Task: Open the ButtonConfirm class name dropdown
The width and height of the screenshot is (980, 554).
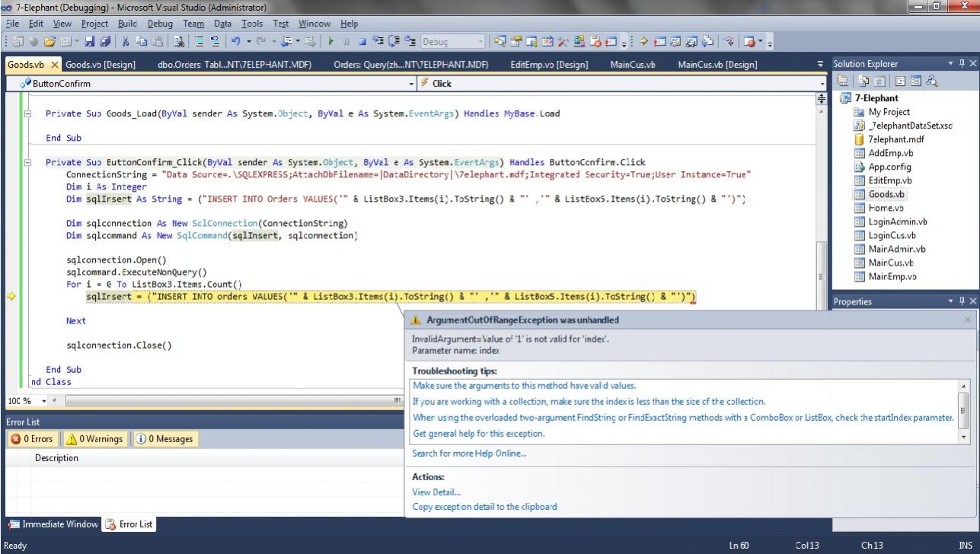Action: (412, 84)
